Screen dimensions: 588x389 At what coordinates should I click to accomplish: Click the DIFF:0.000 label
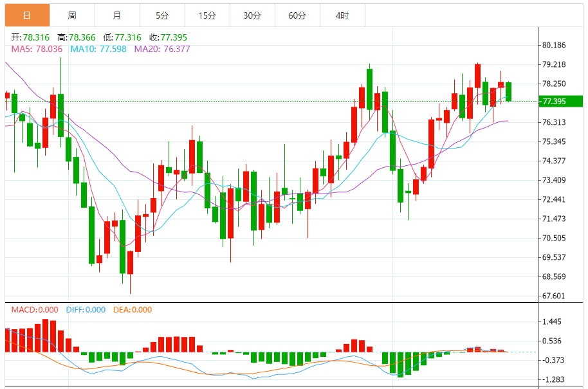86,310
